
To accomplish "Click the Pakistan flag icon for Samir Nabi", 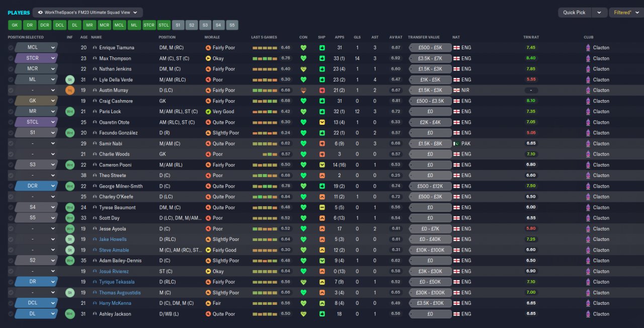I will tap(457, 144).
